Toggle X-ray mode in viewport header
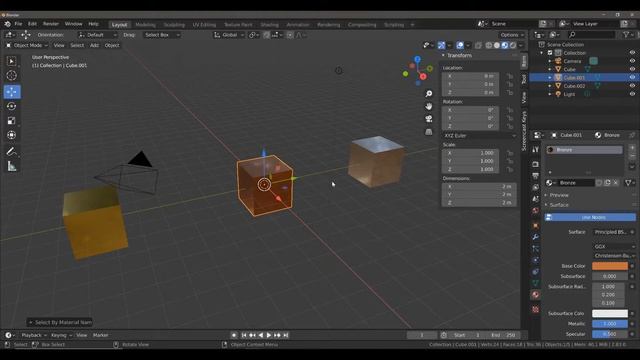This screenshot has width=640, height=360. click(x=478, y=45)
